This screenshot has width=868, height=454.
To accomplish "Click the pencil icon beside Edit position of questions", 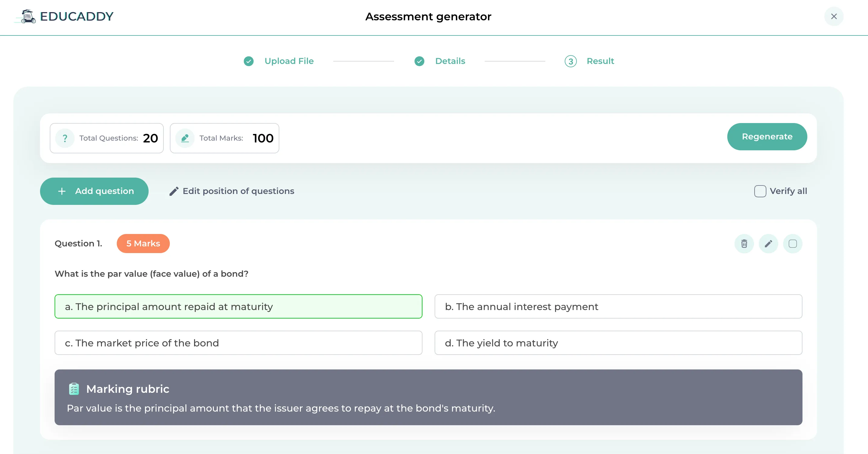I will [174, 191].
